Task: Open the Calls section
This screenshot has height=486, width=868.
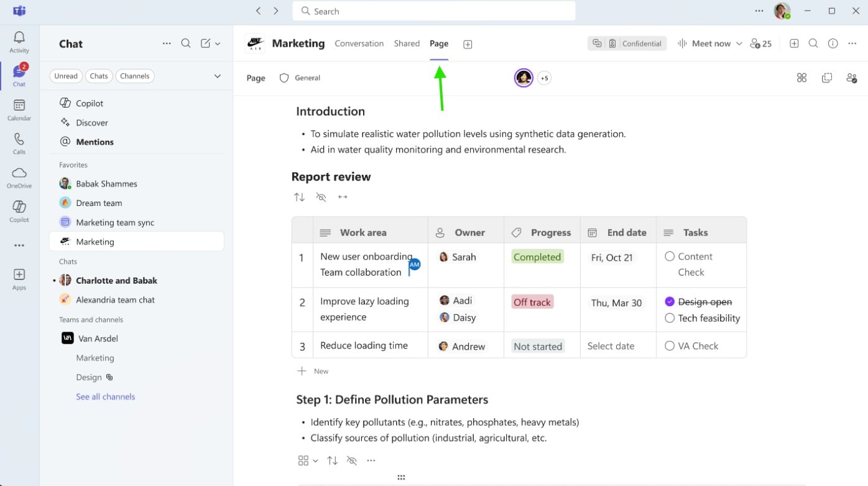Action: (19, 143)
